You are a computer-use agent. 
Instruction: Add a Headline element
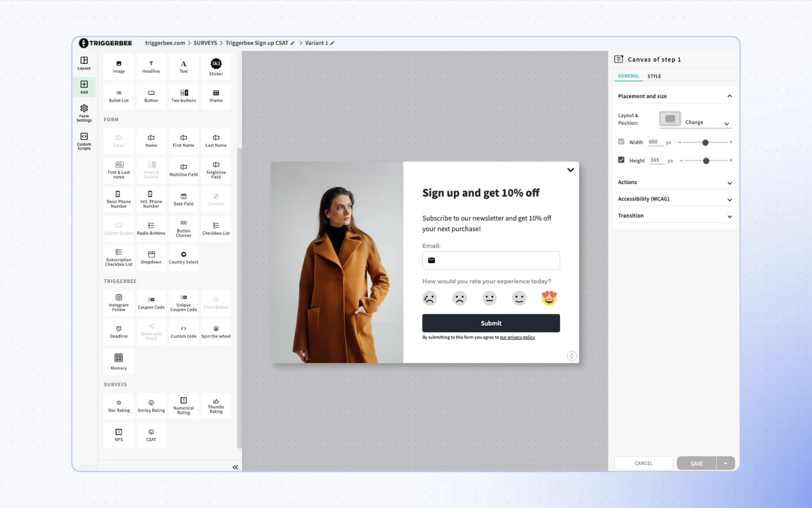(x=151, y=67)
